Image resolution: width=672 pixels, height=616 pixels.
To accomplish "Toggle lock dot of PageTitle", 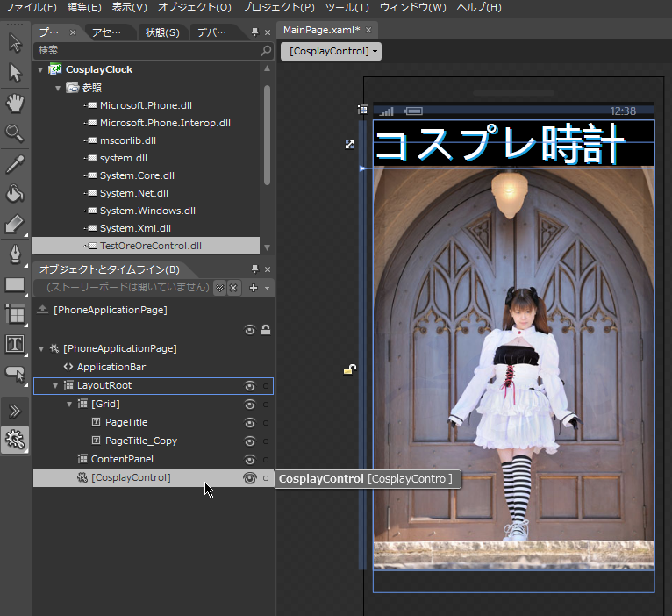I will [266, 423].
